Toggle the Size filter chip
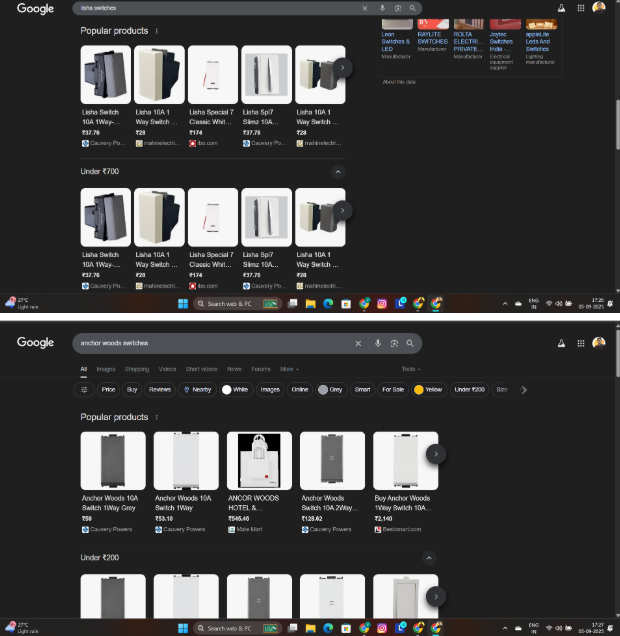The image size is (620, 636). click(x=502, y=390)
